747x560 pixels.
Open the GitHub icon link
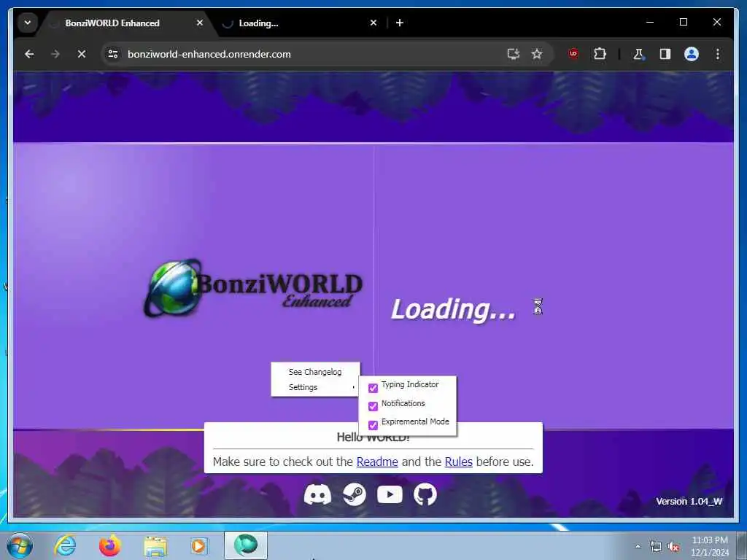[425, 494]
